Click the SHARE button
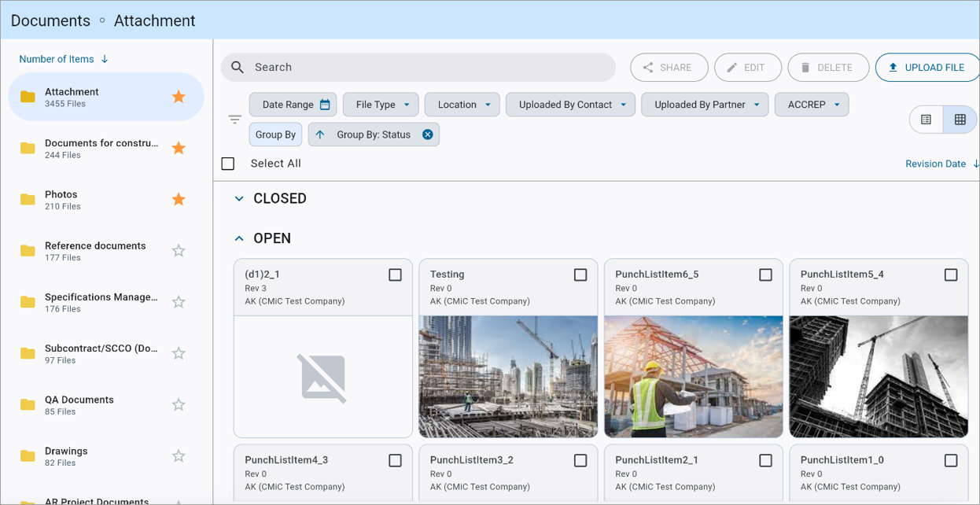 [x=669, y=68]
